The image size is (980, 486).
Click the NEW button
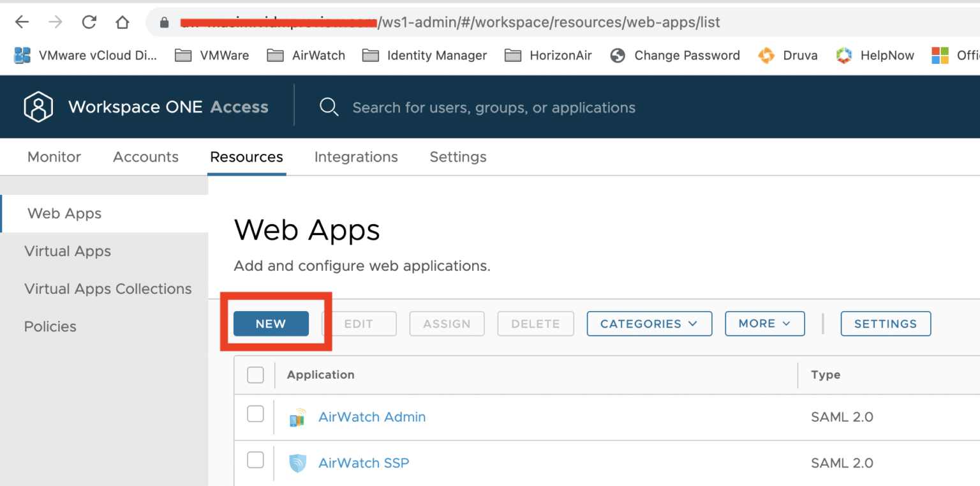pyautogui.click(x=271, y=324)
